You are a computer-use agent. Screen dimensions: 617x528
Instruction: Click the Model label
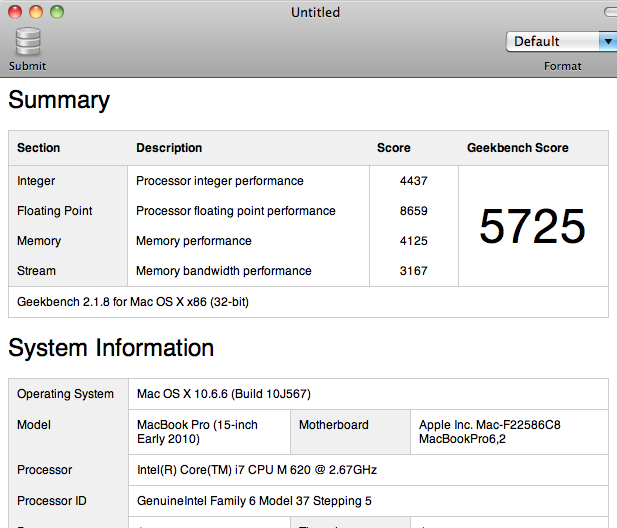(34, 425)
